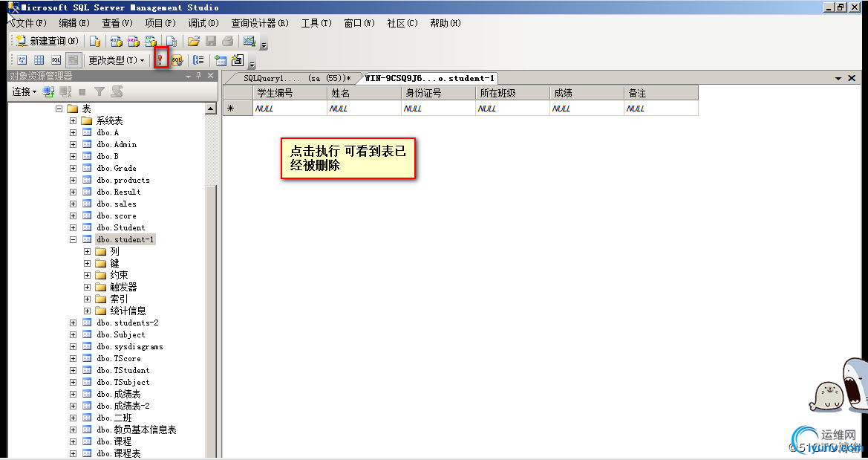Click the New Query (新建查询) button
The height and width of the screenshot is (460, 868).
pos(47,41)
